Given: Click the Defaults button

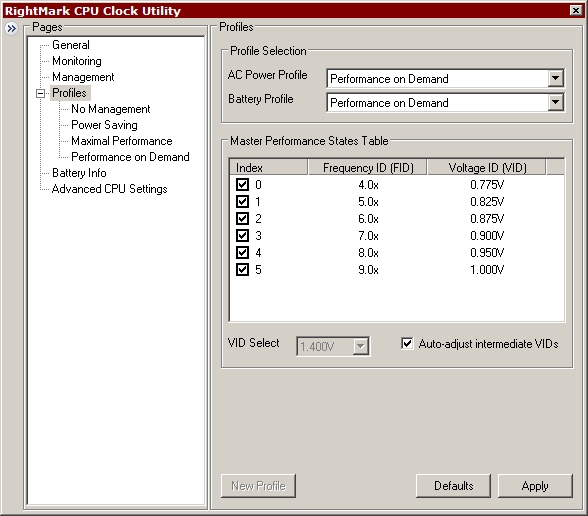Looking at the screenshot, I should (453, 486).
